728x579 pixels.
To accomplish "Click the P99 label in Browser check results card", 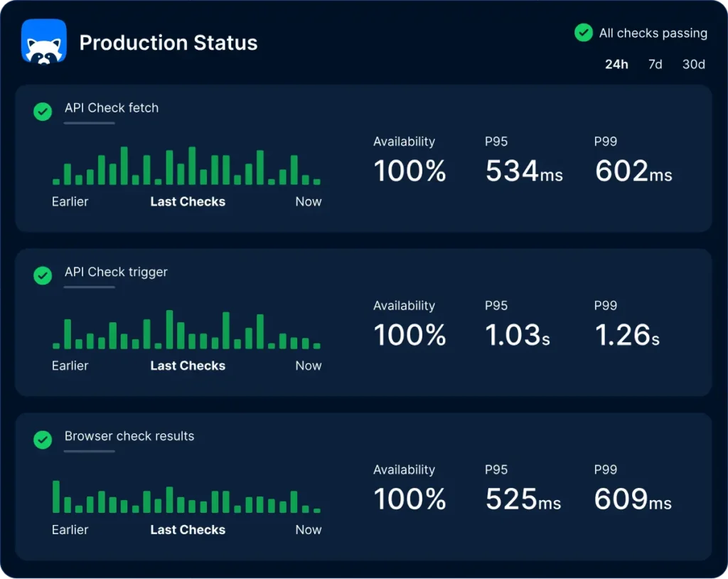I will pyautogui.click(x=606, y=469).
